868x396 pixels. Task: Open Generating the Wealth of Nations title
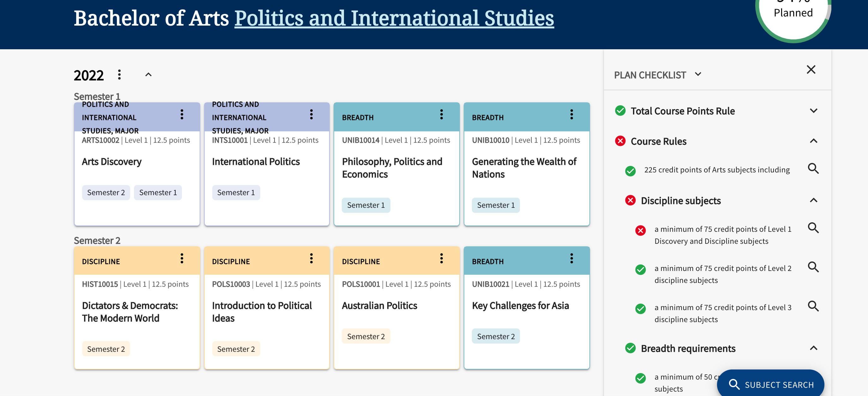pyautogui.click(x=524, y=168)
